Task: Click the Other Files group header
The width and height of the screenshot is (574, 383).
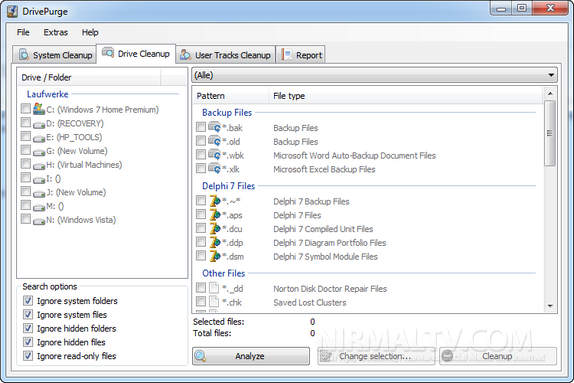Action: (x=223, y=274)
